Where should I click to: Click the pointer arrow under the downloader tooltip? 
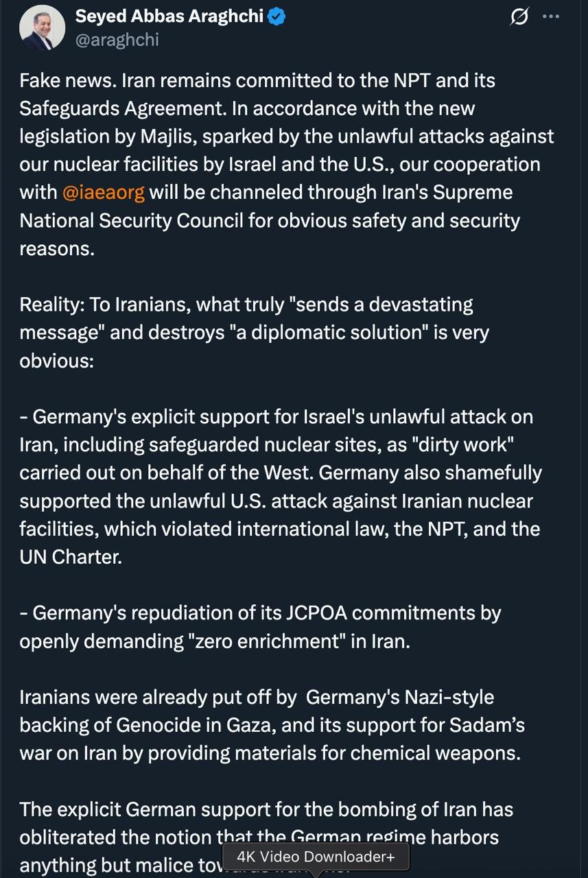click(316, 874)
